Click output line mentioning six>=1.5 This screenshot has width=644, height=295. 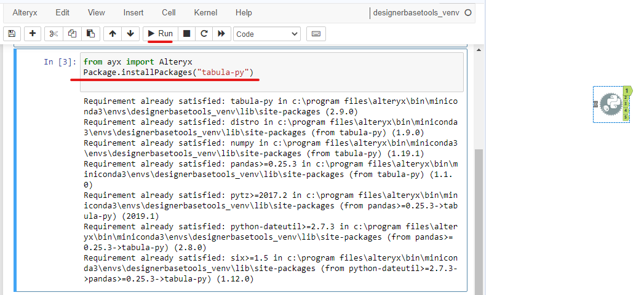click(x=270, y=269)
